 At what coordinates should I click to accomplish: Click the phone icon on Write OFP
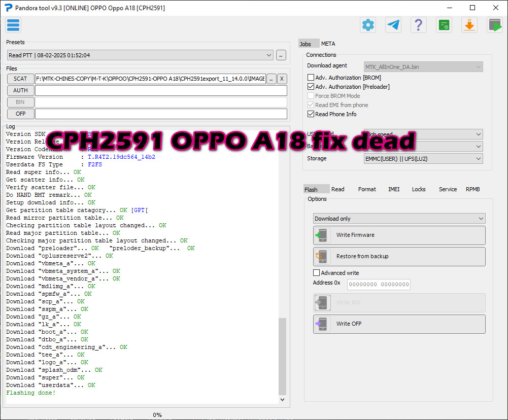pos(322,324)
